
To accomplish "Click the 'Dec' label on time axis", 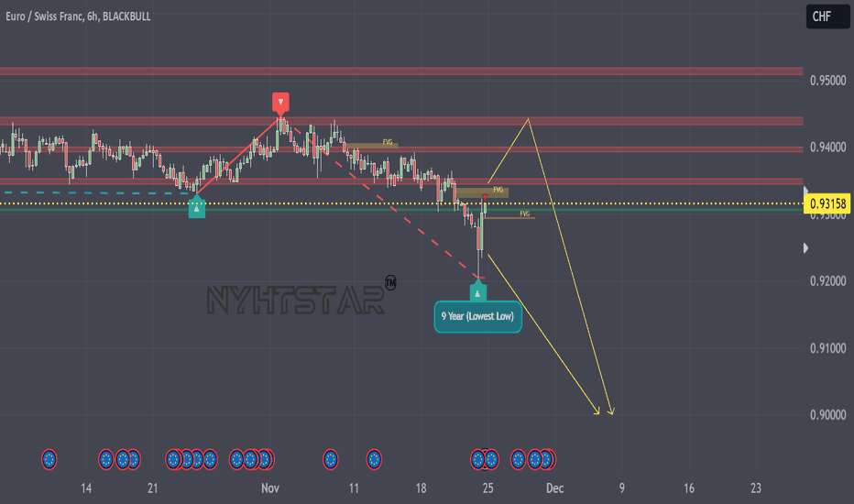I will pos(555,488).
